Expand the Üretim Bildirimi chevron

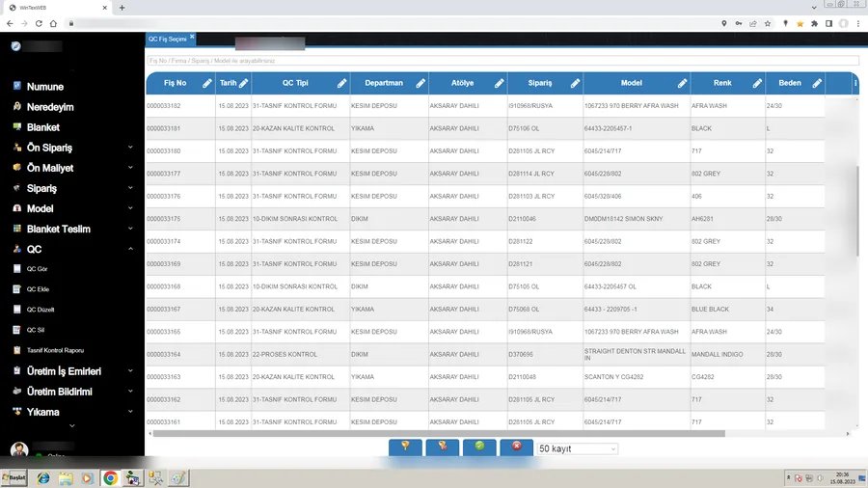(x=130, y=392)
